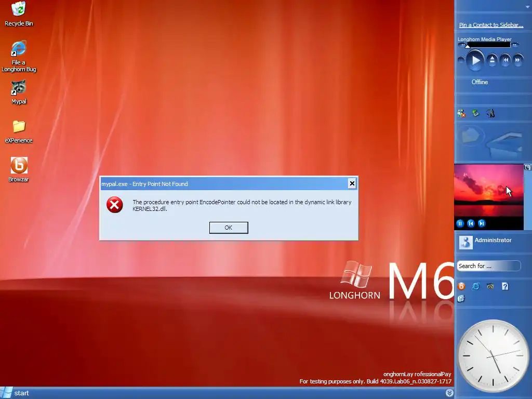Click the small round button left of Play
The image size is (532, 399).
pos(461,60)
